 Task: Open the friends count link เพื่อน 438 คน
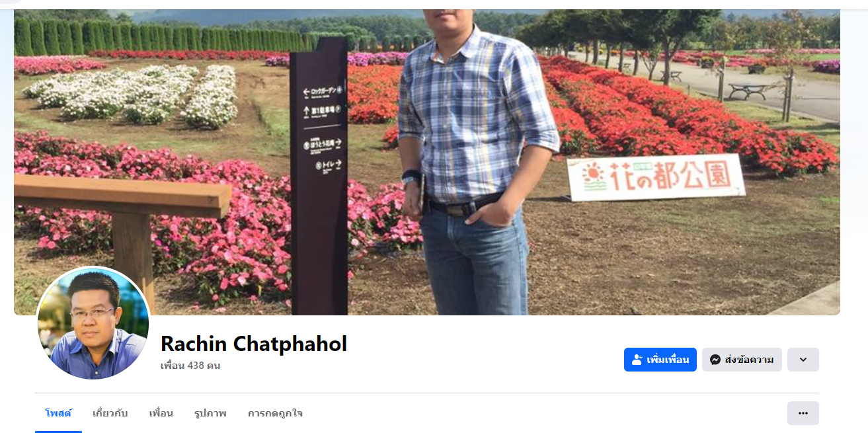190,366
